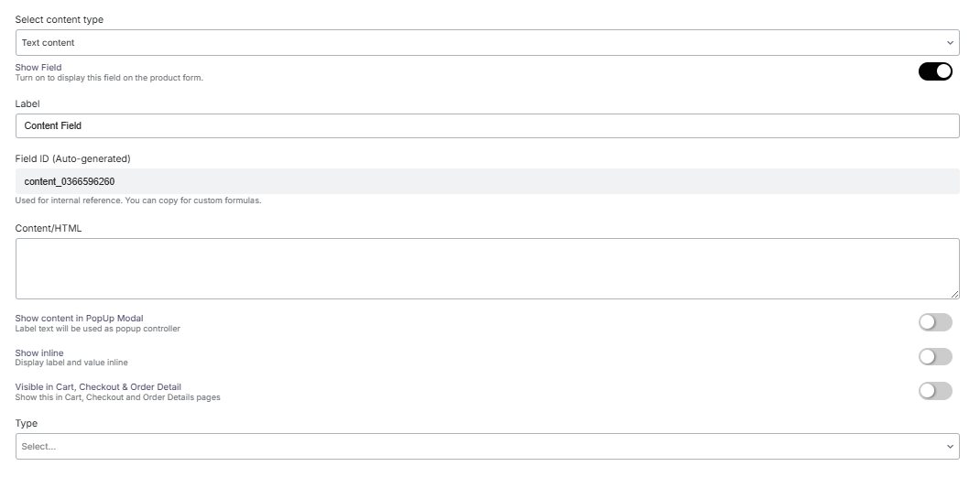
Task: Click the Show inline label text
Action: point(39,352)
